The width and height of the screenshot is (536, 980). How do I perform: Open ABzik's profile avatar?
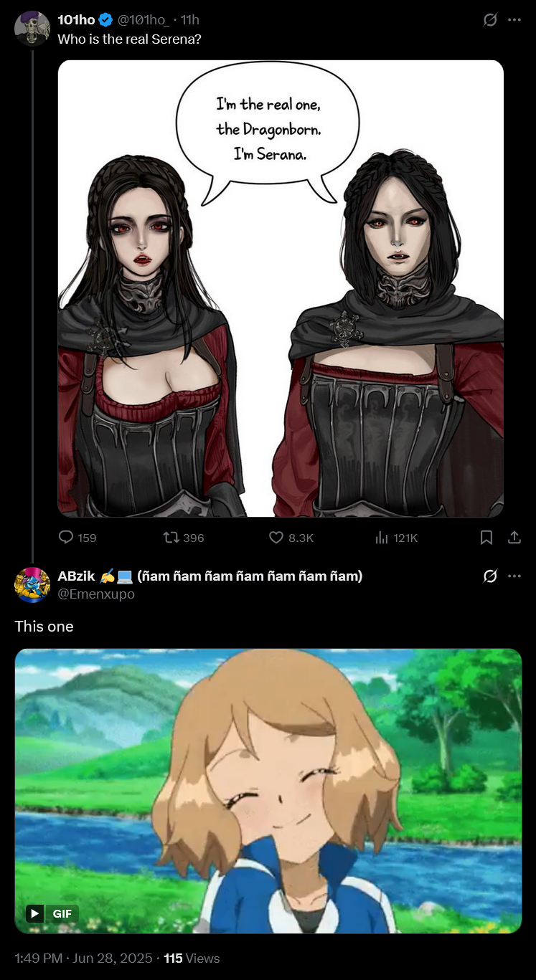32,584
